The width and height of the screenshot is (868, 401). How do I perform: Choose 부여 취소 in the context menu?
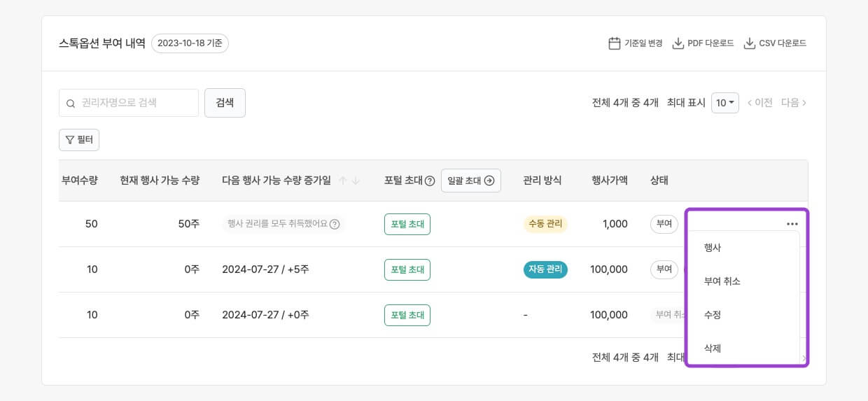point(722,281)
